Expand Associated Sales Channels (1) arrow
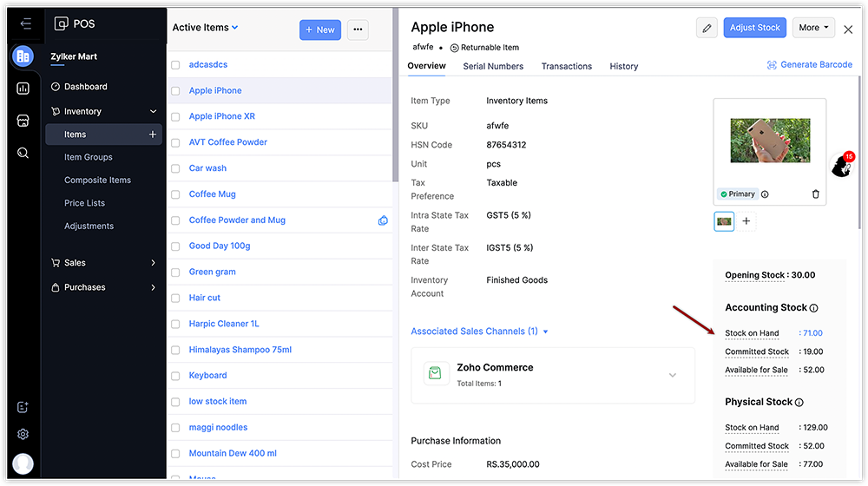868x486 pixels. (545, 332)
